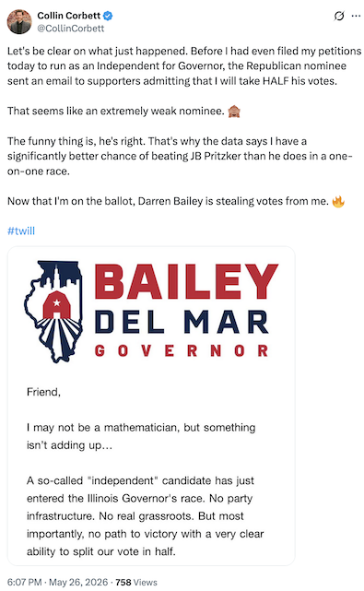Image resolution: width=364 pixels, height=591 pixels.
Task: Open Collin Corbett's profile avatar
Action: click(19, 22)
